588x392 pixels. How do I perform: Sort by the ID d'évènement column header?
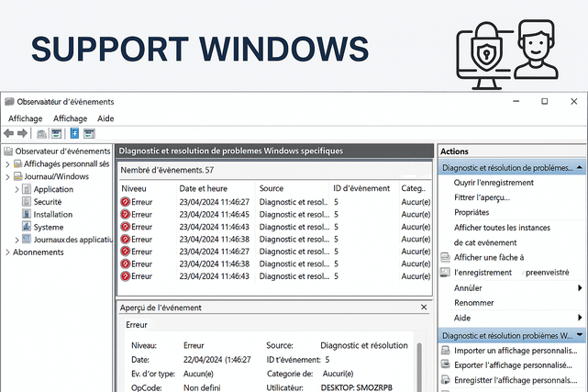click(x=361, y=188)
